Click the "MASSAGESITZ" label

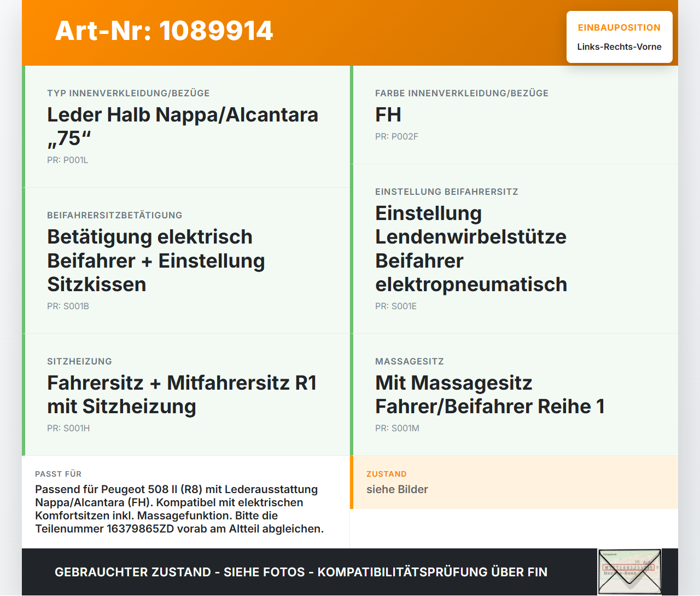coord(410,361)
